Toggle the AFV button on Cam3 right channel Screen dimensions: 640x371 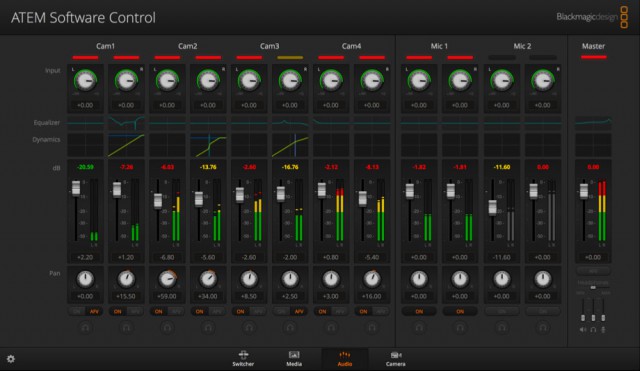click(299, 311)
